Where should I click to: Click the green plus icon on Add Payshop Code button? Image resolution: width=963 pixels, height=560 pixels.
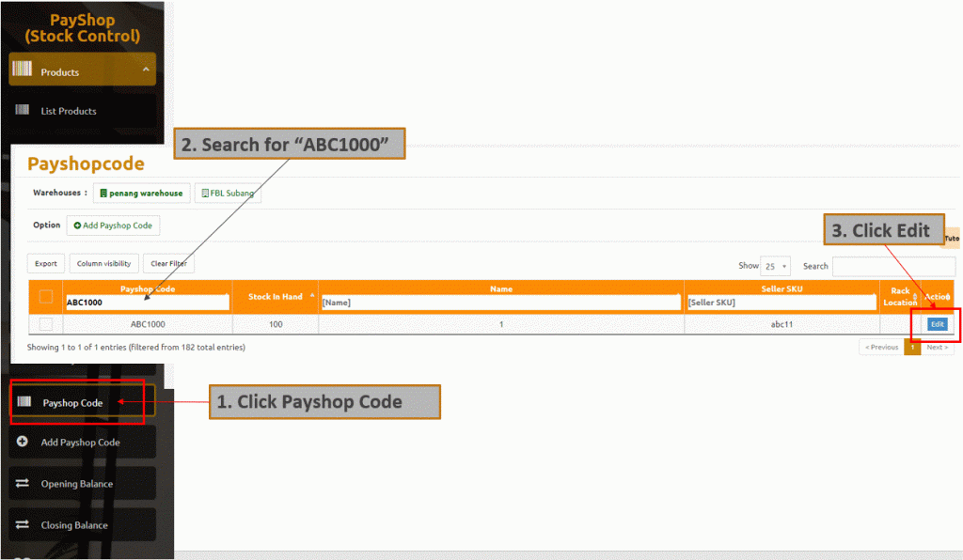(77, 226)
